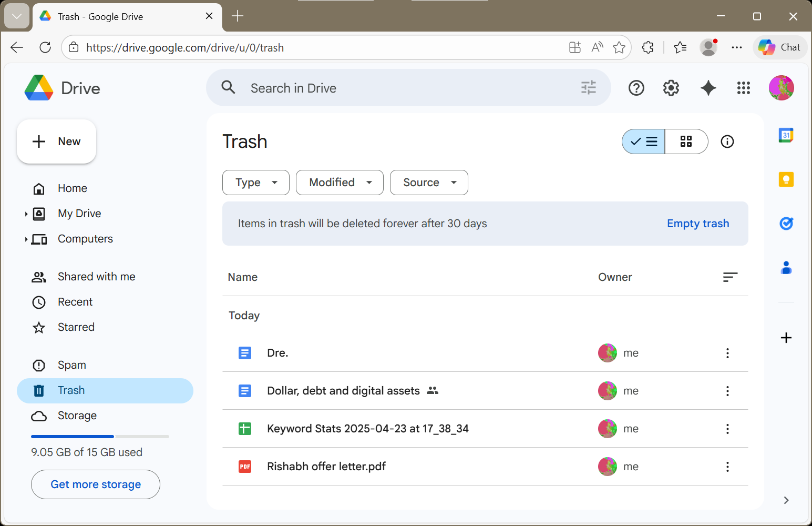The image size is (812, 526).
Task: Click the sort options icon beside Owner
Action: click(731, 277)
